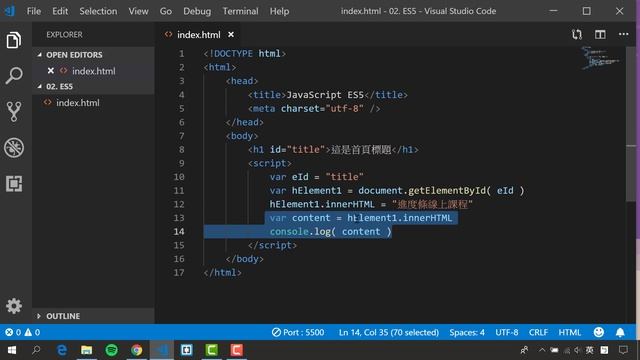Click the EXPLORER panel header
This screenshot has height=360, width=640.
pos(64,35)
